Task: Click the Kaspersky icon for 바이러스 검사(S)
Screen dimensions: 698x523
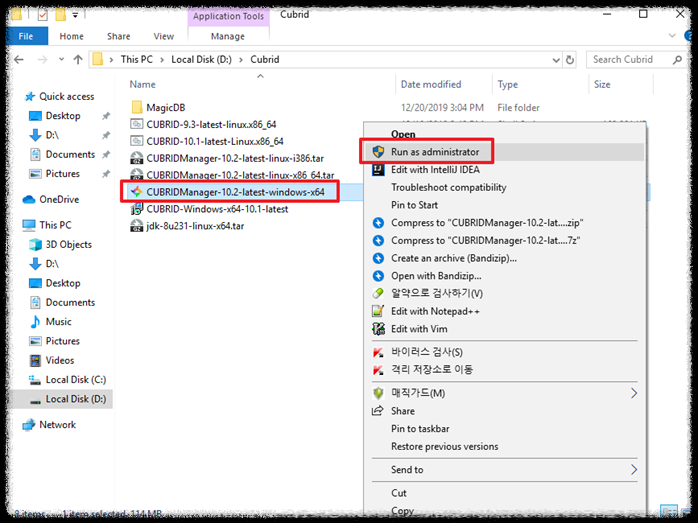Action: click(378, 352)
